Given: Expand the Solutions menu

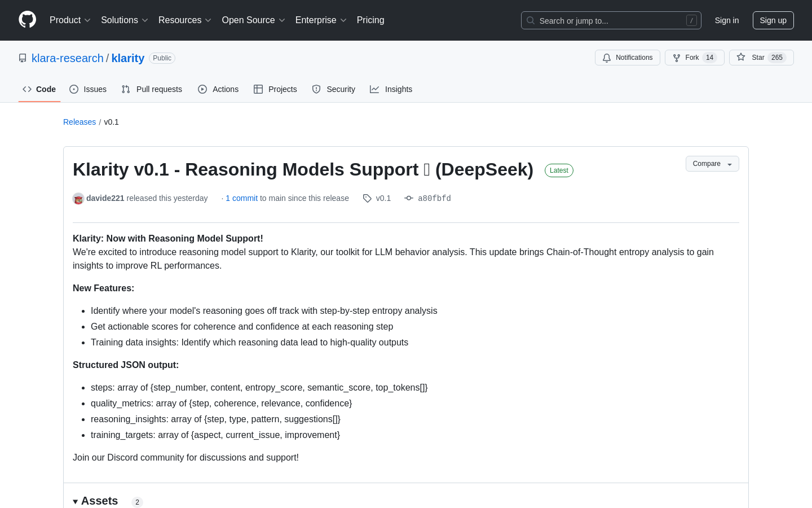Looking at the screenshot, I should [125, 20].
